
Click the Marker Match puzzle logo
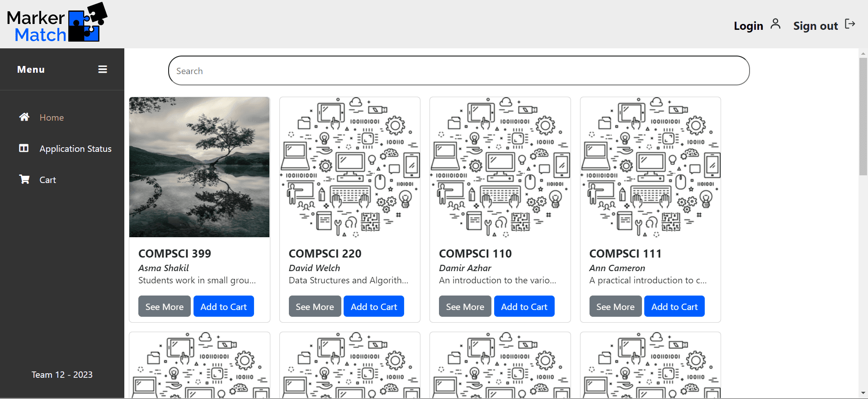tap(57, 23)
